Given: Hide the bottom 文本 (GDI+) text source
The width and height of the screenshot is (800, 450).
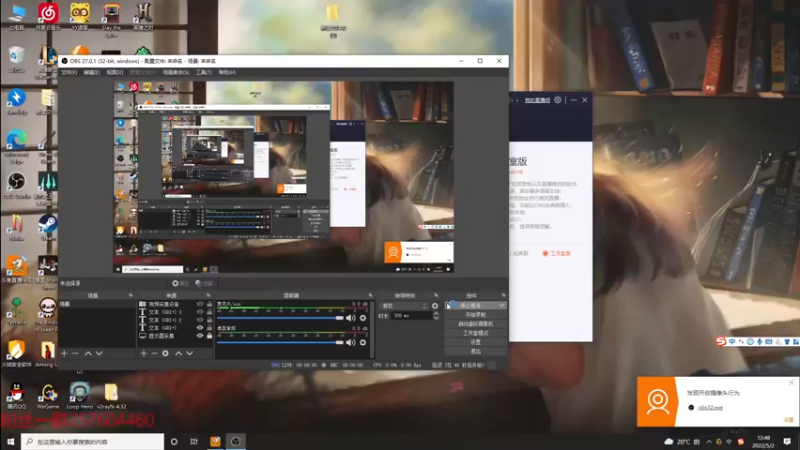Looking at the screenshot, I should (200, 328).
